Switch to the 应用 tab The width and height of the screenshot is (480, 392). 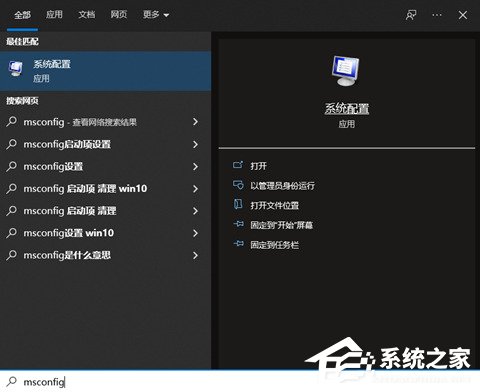coord(54,15)
